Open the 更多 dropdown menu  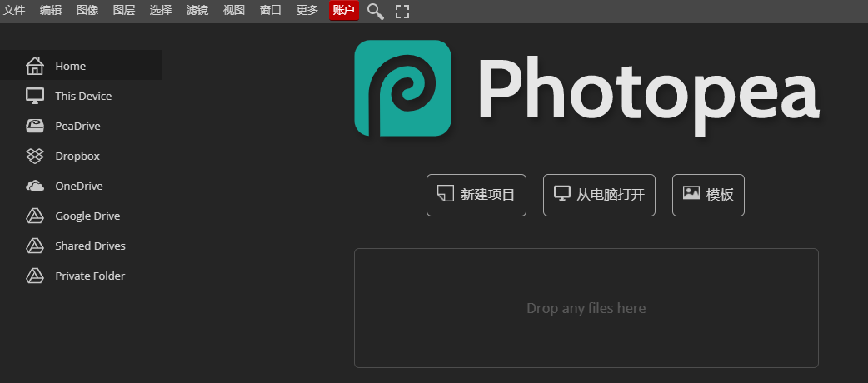[307, 10]
